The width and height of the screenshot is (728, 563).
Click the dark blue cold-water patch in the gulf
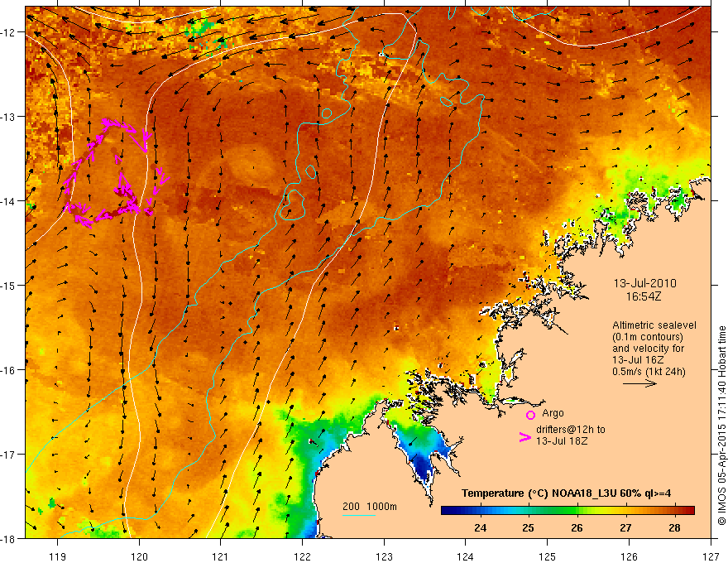pyautogui.click(x=424, y=465)
